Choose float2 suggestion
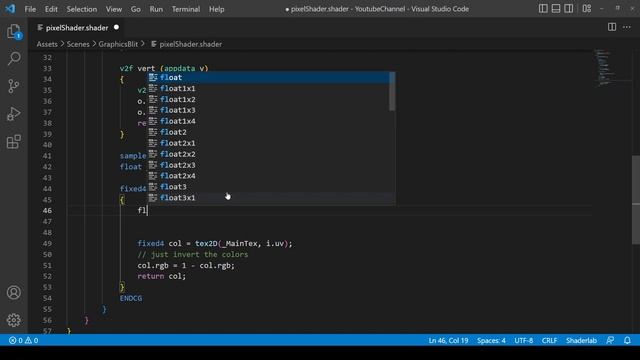The width and height of the screenshot is (640, 360). [x=268, y=132]
